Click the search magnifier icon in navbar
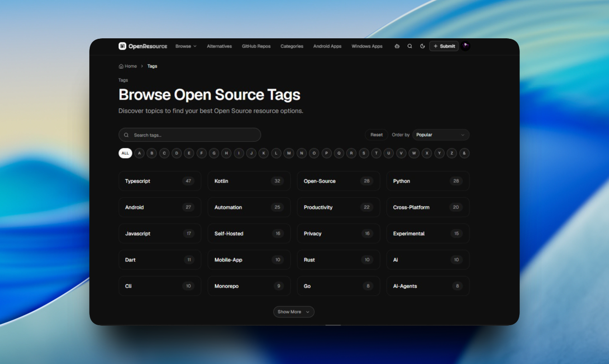 [410, 46]
